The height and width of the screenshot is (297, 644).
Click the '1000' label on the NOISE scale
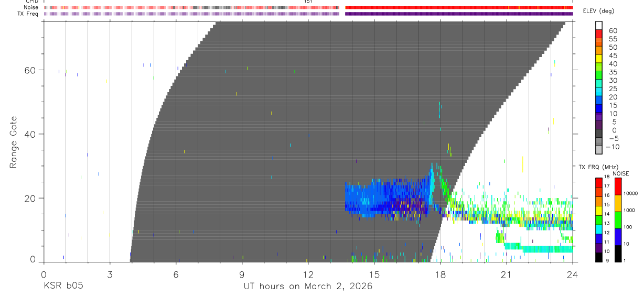click(629, 210)
